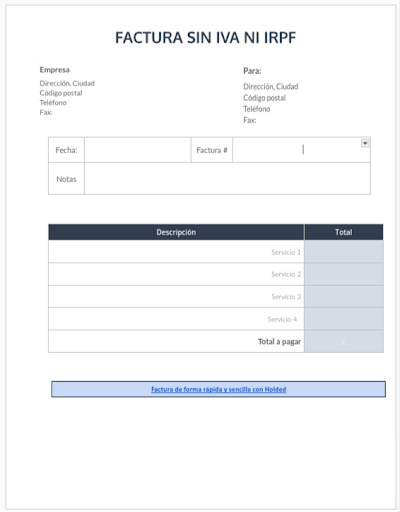
Task: Select the Total column header
Action: pyautogui.click(x=344, y=232)
